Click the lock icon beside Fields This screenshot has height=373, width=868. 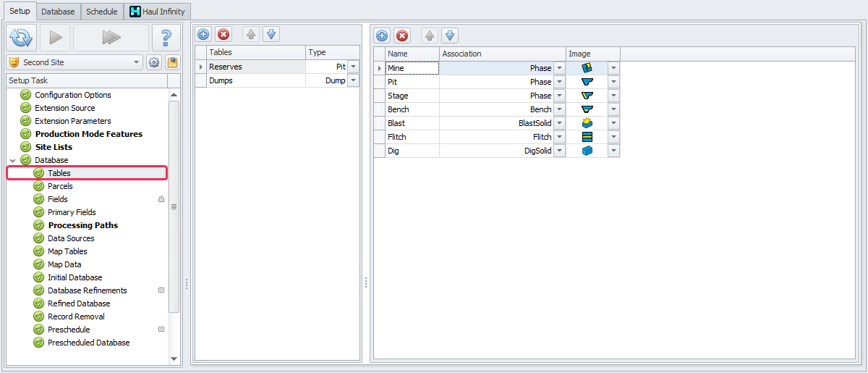[161, 199]
